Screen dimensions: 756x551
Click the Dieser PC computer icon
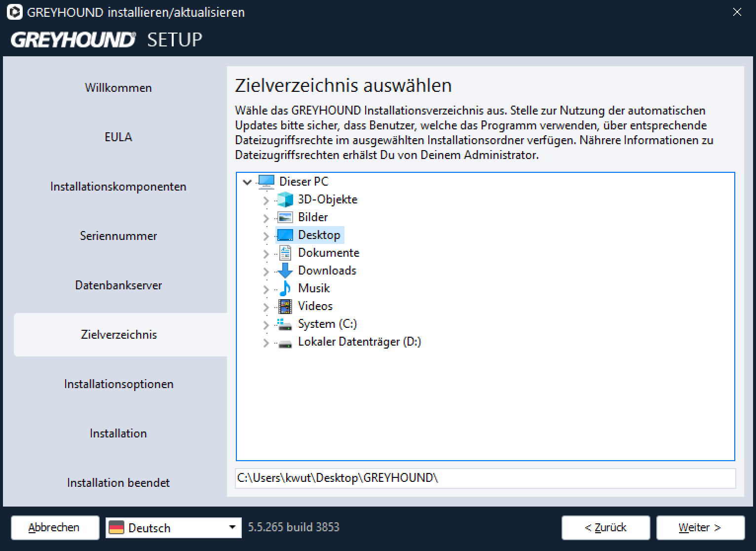tap(266, 182)
